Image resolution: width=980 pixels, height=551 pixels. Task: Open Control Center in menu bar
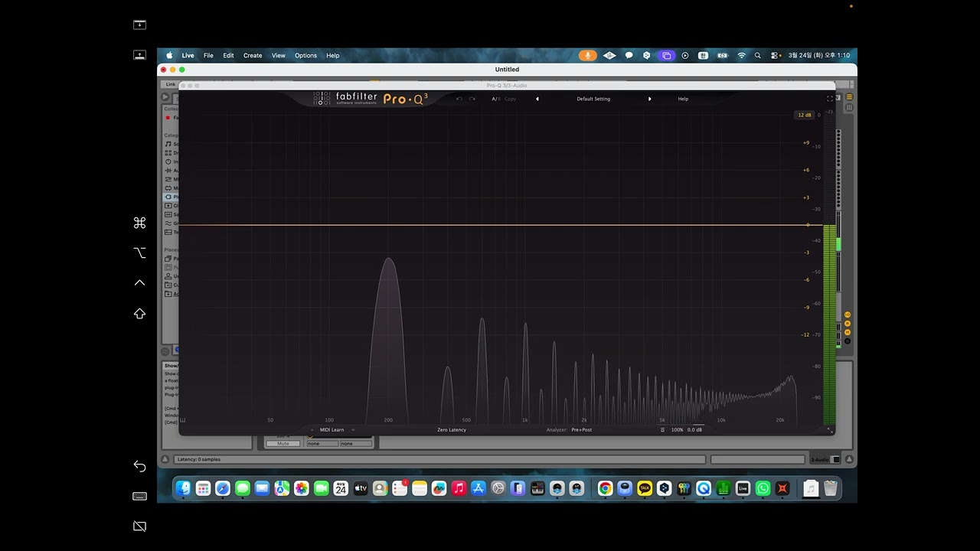click(776, 56)
